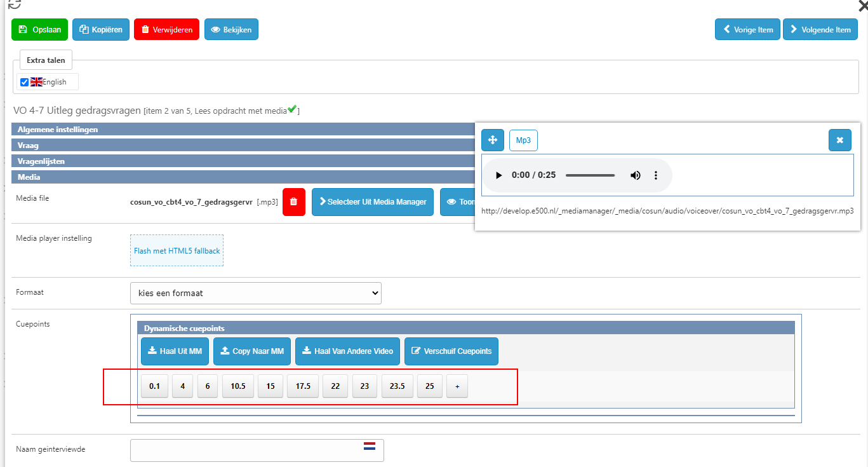This screenshot has width=868, height=467.
Task: Switch to the Mp3 tab
Action: [x=523, y=140]
